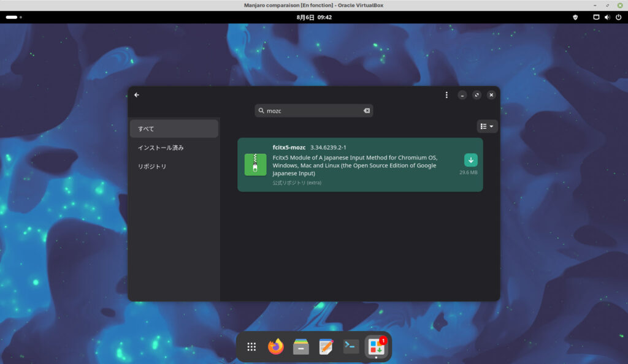Click the search magnifier icon
The height and width of the screenshot is (364, 628).
click(261, 111)
